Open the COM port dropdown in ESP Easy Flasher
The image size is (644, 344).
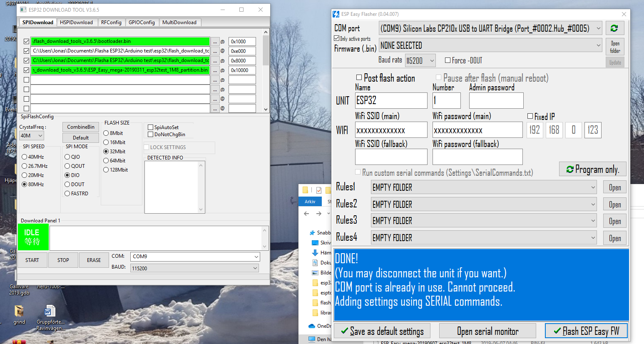click(490, 29)
